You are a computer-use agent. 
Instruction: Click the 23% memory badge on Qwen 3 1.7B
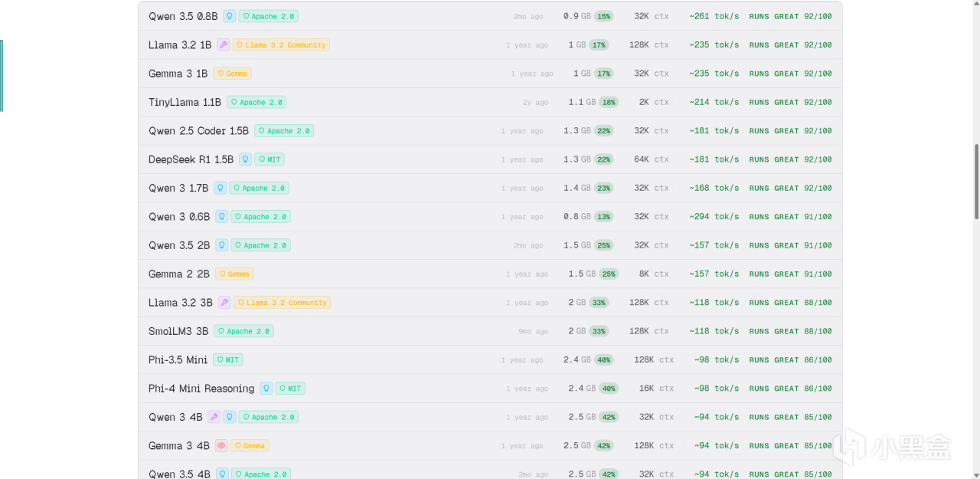[x=604, y=188]
